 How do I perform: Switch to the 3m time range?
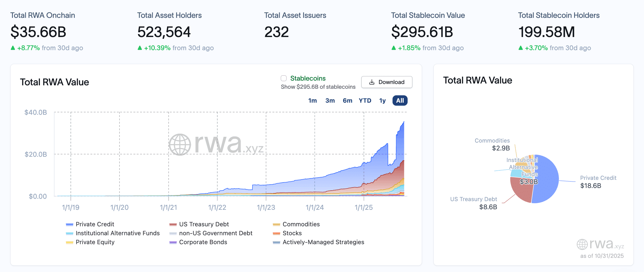[x=330, y=101]
